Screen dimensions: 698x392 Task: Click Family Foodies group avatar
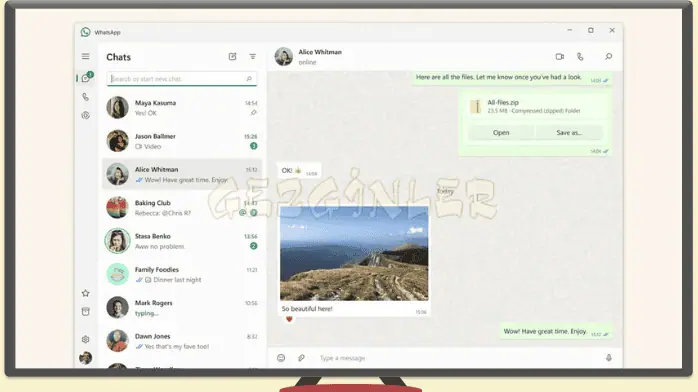pos(118,274)
